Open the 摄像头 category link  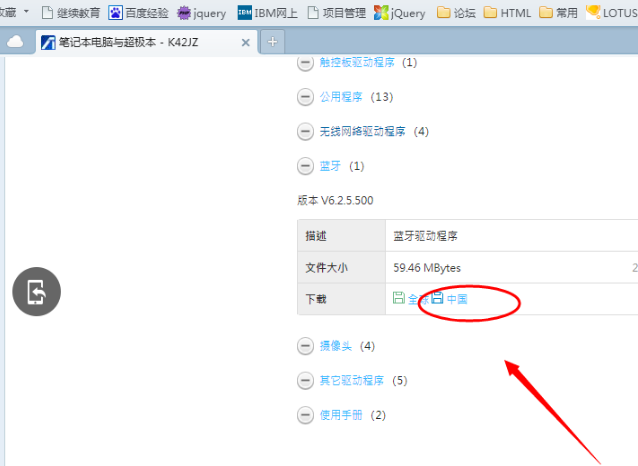pos(335,346)
